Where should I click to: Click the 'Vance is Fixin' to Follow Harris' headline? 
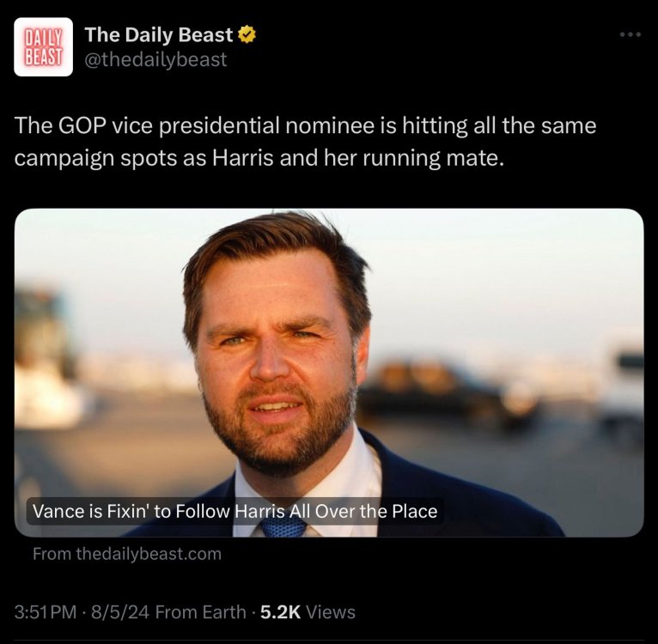[235, 512]
